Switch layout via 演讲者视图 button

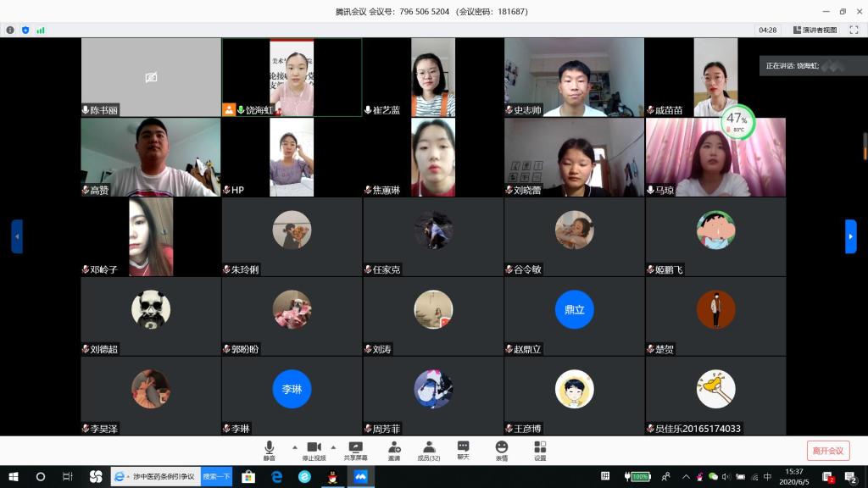tap(815, 30)
